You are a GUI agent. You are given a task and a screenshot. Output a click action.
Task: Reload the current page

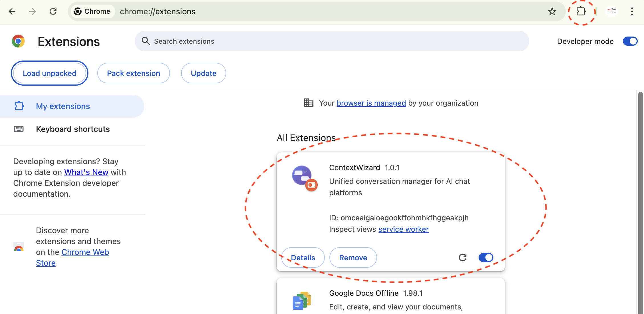[53, 11]
